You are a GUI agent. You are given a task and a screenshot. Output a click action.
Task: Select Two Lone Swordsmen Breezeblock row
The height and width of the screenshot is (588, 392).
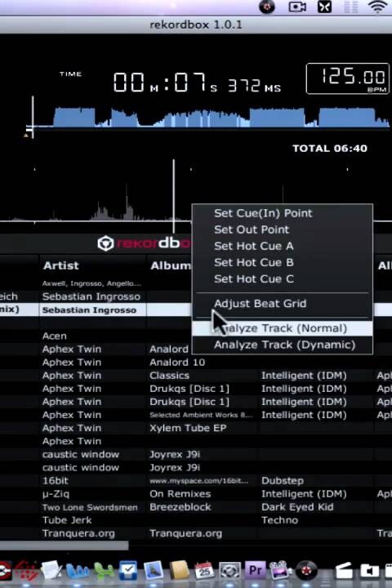196,507
